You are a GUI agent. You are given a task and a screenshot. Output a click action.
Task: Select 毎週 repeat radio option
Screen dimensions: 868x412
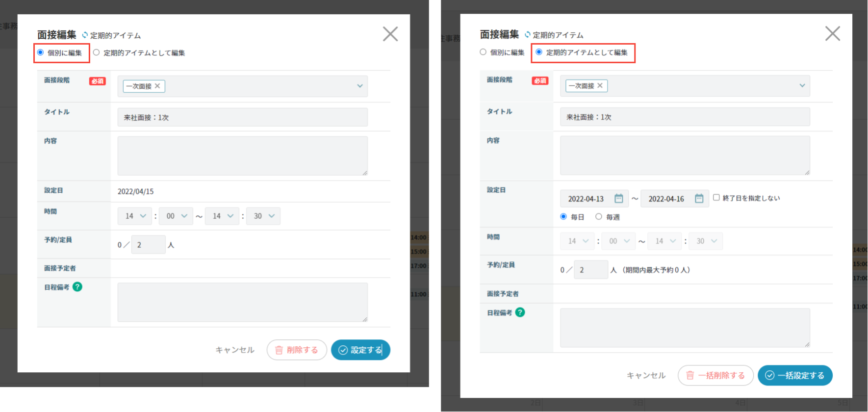(598, 217)
